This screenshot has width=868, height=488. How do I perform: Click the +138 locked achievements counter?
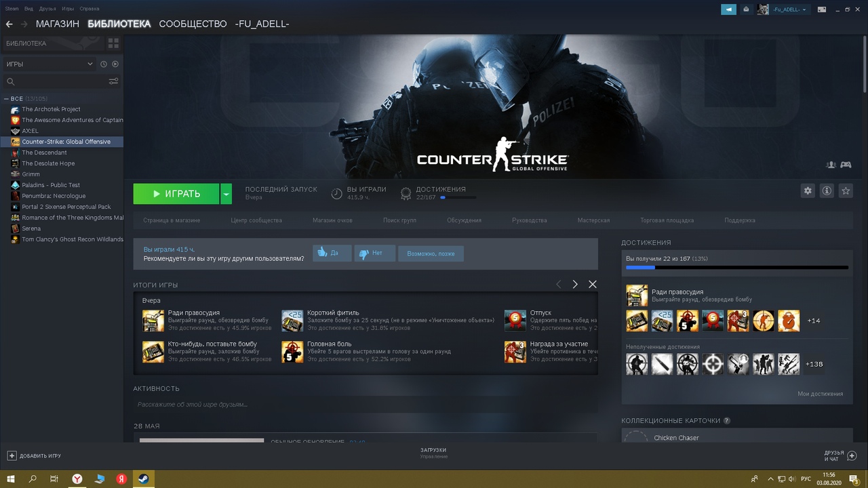(814, 364)
